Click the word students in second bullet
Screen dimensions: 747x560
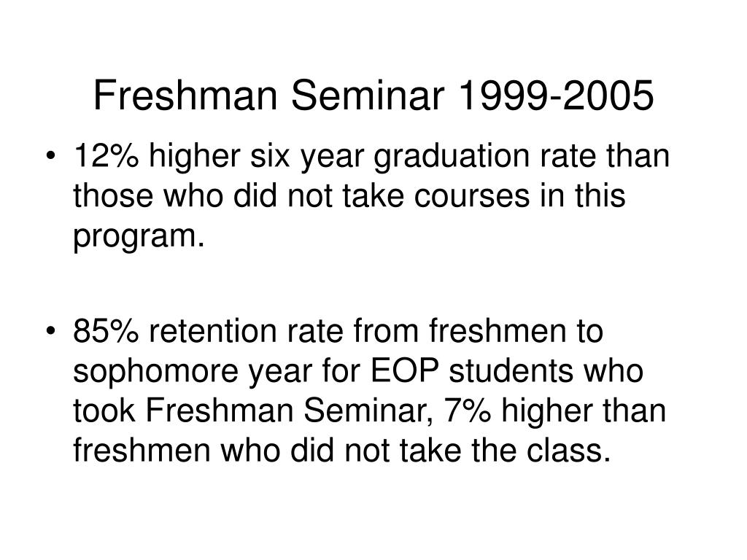(511, 371)
